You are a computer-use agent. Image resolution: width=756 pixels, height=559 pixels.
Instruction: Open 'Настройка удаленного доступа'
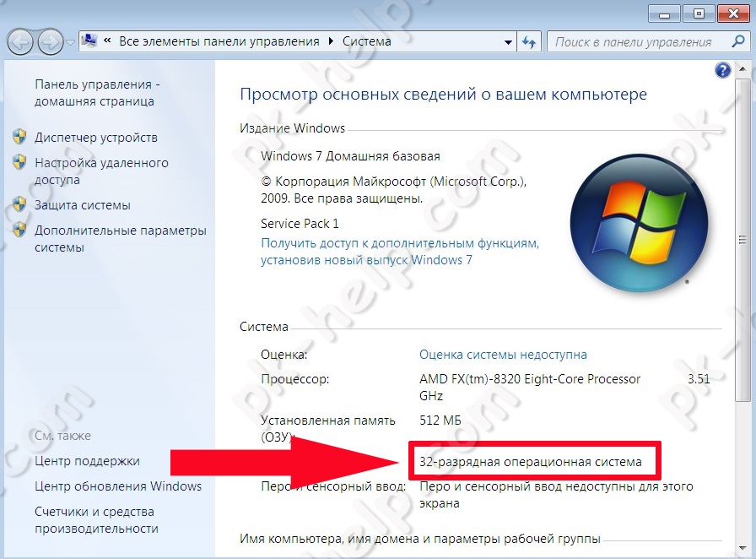(101, 171)
